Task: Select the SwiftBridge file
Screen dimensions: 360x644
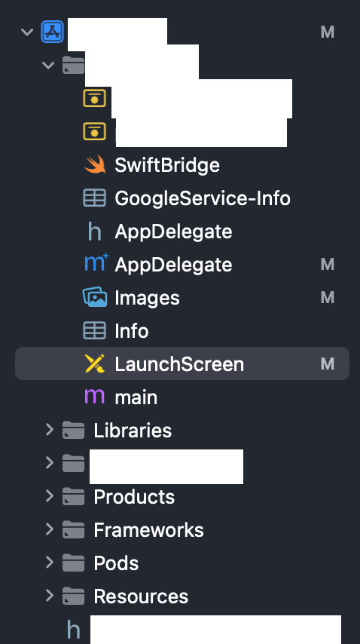Action: pyautogui.click(x=167, y=165)
